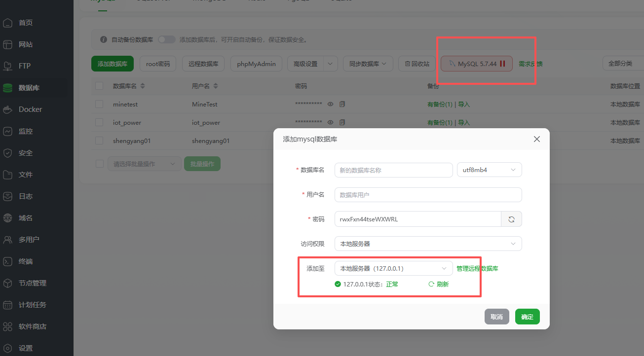Check the minetest database row checkbox
The width and height of the screenshot is (644, 356).
tap(99, 104)
